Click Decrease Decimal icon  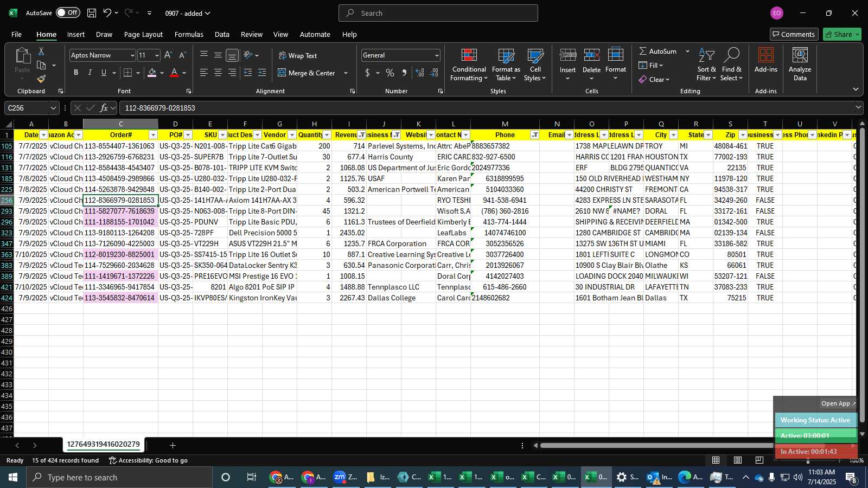tap(434, 73)
